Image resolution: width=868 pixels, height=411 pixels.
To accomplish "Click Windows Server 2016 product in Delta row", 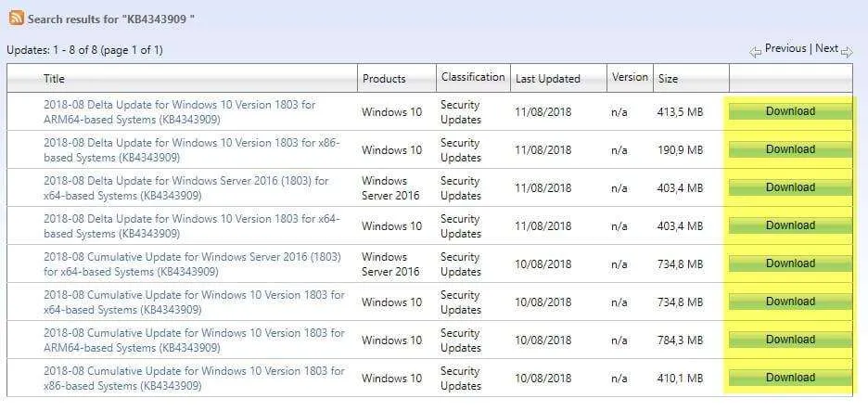I will [x=390, y=188].
